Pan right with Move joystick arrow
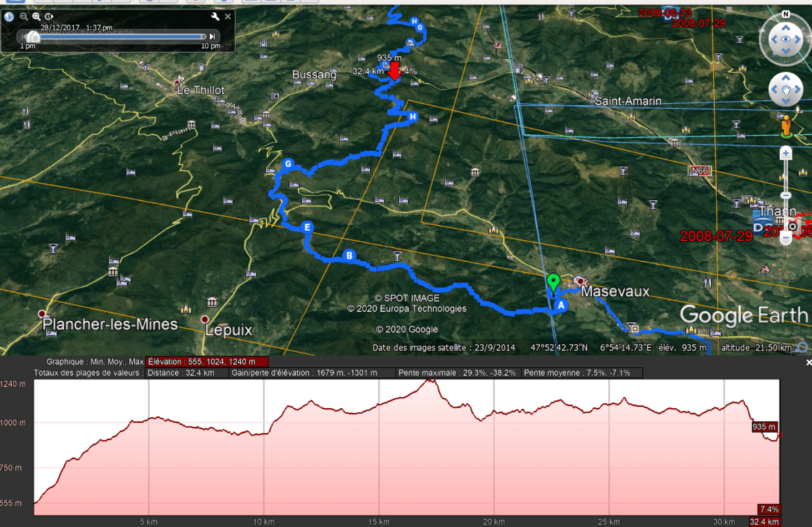The width and height of the screenshot is (812, 527). 798,89
